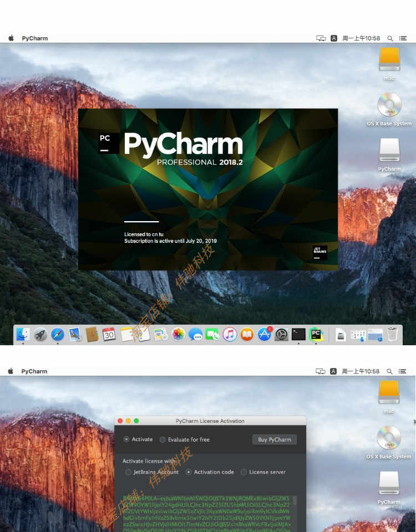Open Finder from the dock
Image resolution: width=416 pixels, height=532 pixels.
coord(23,335)
